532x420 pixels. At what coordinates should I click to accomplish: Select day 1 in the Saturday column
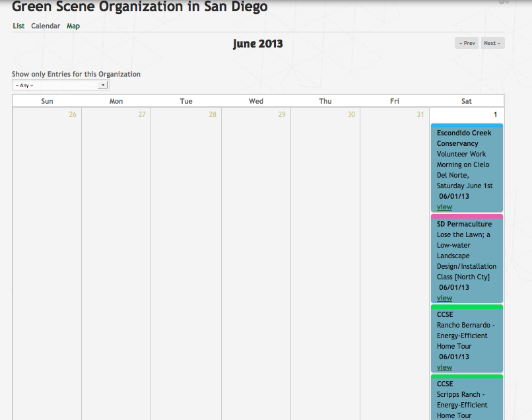[x=494, y=115]
